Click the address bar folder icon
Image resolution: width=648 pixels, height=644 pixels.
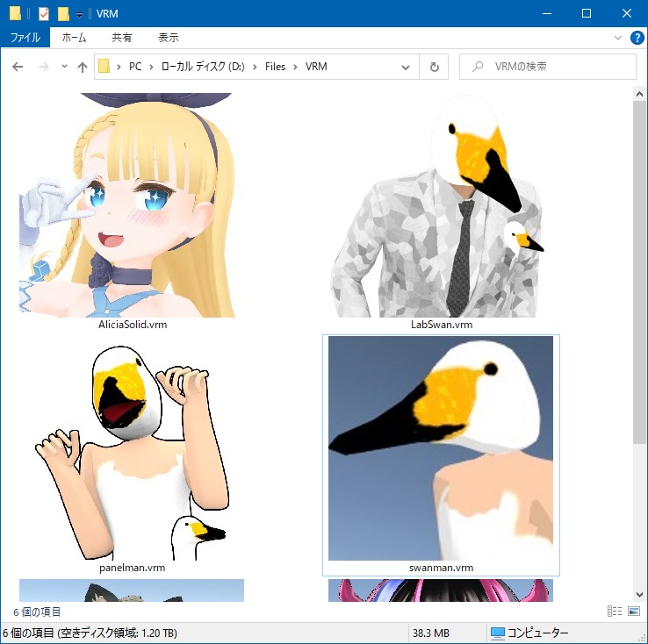tap(104, 66)
